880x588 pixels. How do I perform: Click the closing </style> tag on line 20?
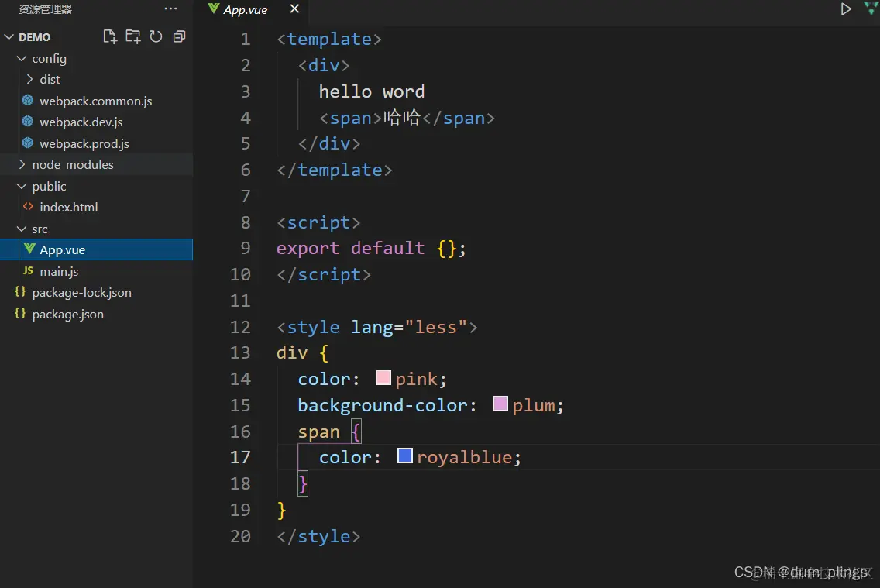[318, 536]
